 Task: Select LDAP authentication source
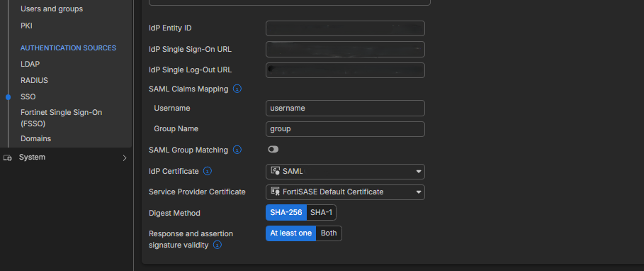point(30,64)
